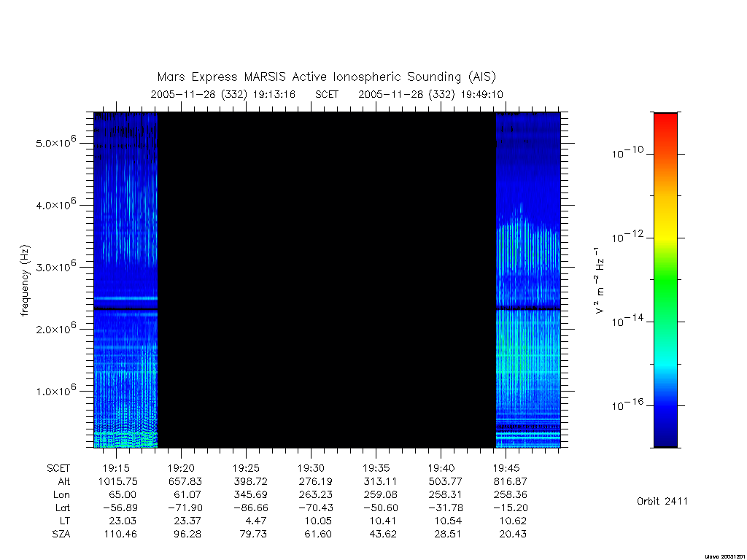Click the red top of the color bar
Screen dimensions: 747x560
point(665,124)
